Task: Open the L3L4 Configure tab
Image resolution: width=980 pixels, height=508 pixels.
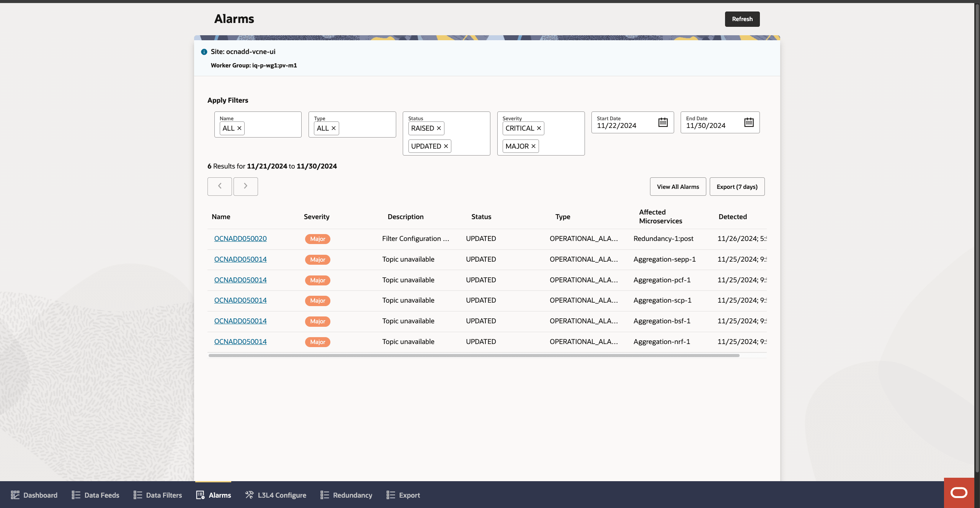Action: pyautogui.click(x=276, y=495)
